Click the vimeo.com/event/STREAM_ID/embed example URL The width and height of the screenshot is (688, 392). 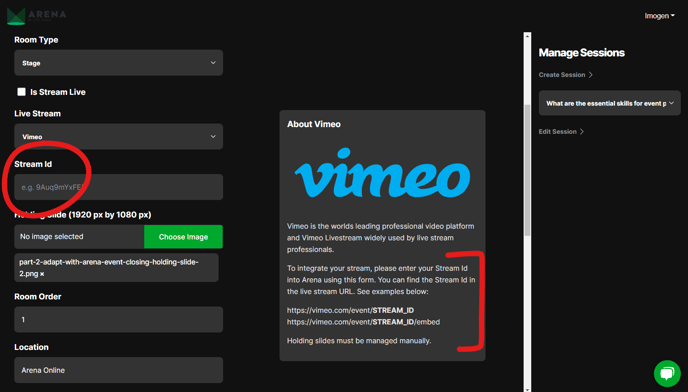click(x=363, y=322)
